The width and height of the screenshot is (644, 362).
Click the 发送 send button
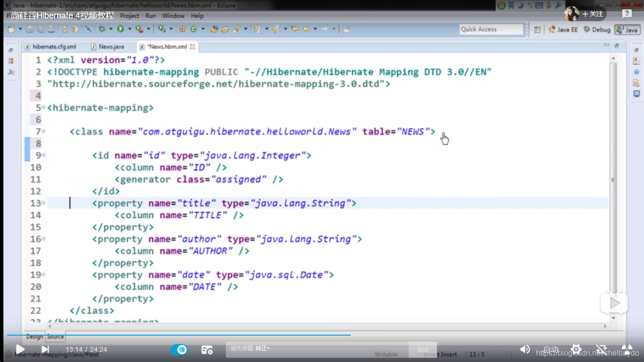coord(423,350)
